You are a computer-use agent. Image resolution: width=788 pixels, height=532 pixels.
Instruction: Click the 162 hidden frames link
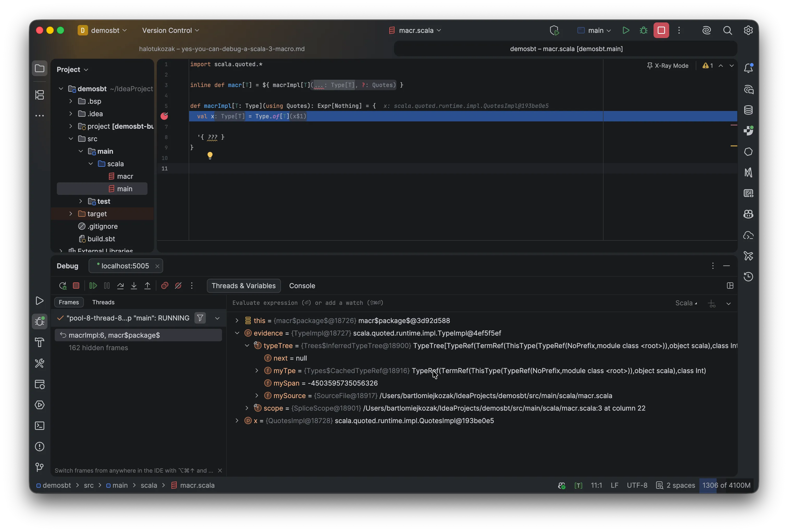click(x=98, y=348)
